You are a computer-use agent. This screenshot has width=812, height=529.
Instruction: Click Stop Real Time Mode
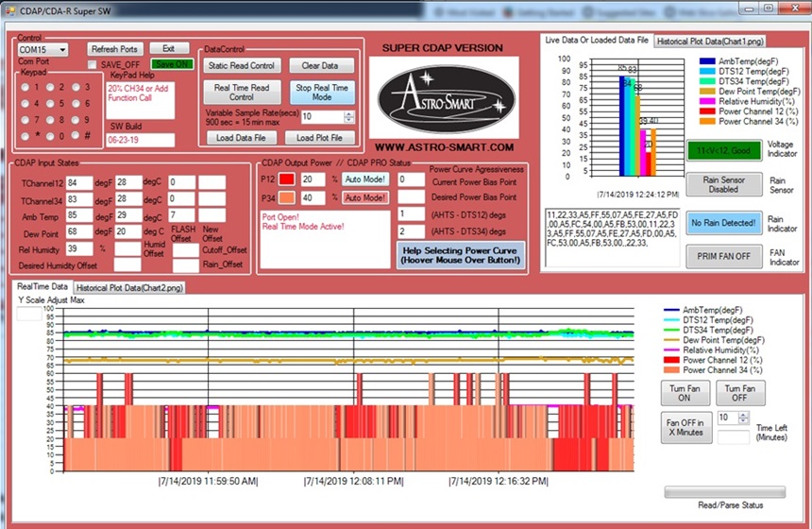(x=322, y=93)
